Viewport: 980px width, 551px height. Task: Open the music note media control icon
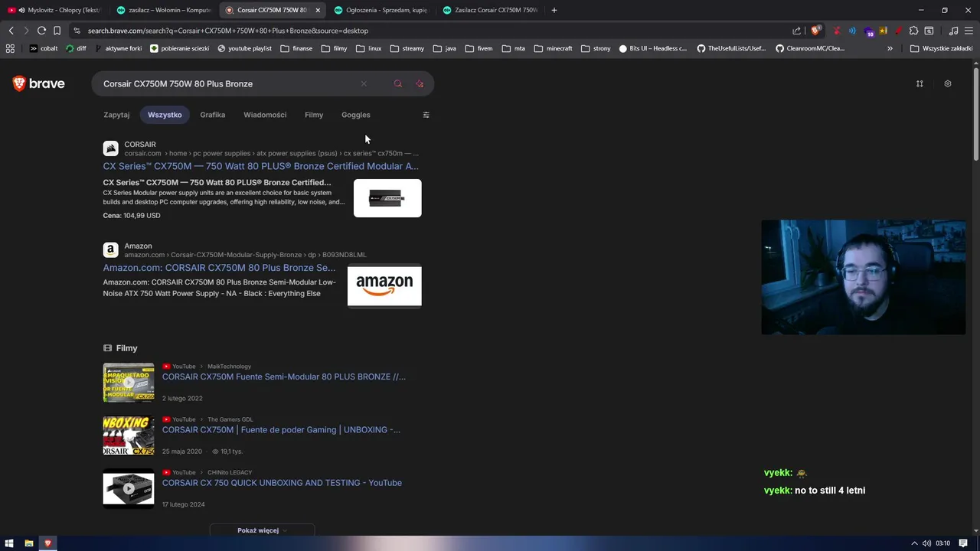tap(953, 31)
